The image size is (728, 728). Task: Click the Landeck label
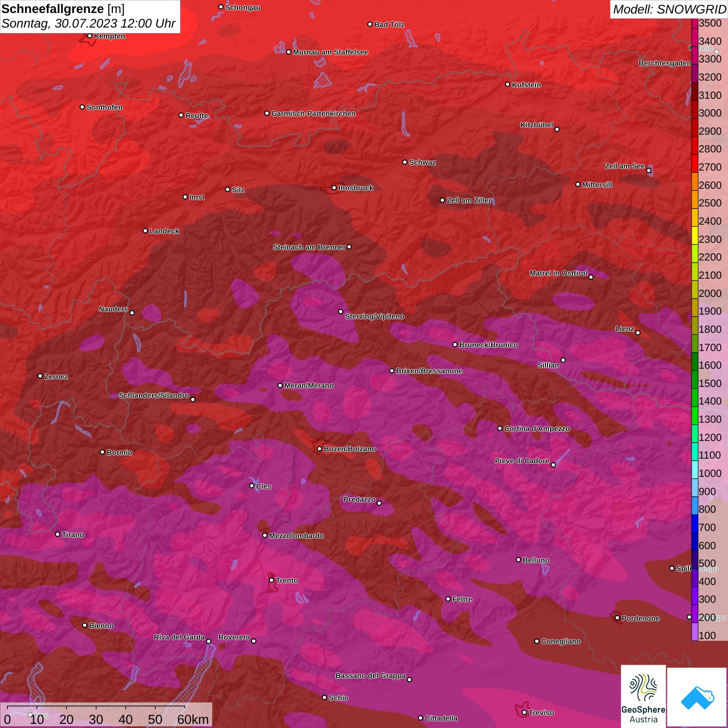pos(164,231)
